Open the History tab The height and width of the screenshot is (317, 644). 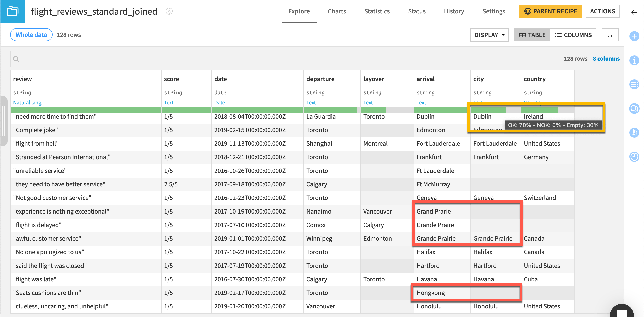pos(454,11)
